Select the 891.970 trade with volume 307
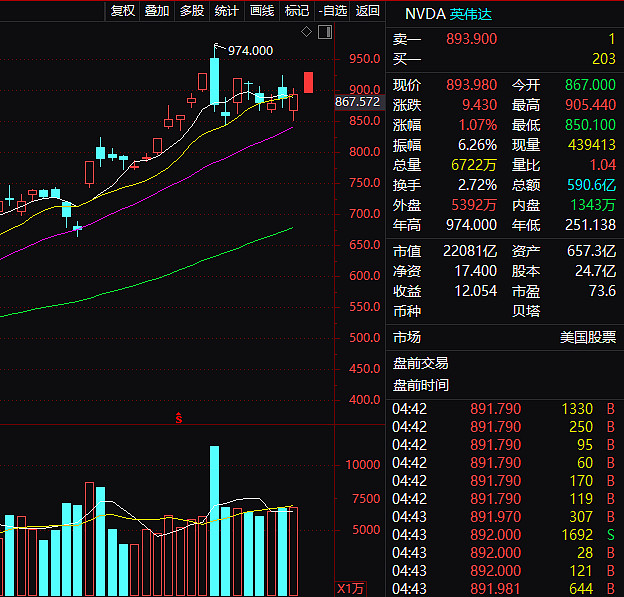 coord(503,517)
